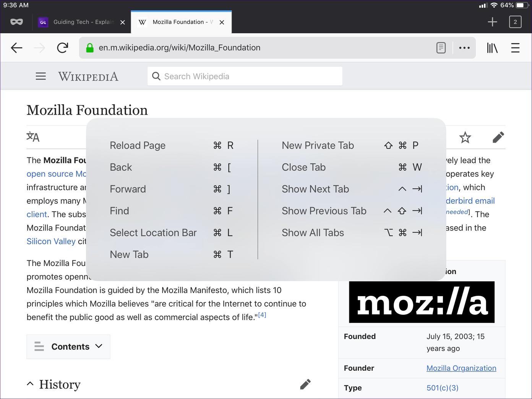Open the 501(c)(3) link
Image resolution: width=532 pixels, height=399 pixels.
pos(442,388)
